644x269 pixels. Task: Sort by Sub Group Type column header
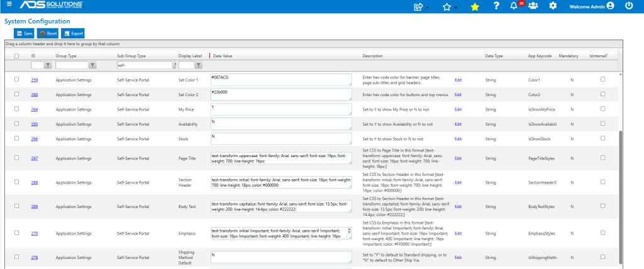131,56
